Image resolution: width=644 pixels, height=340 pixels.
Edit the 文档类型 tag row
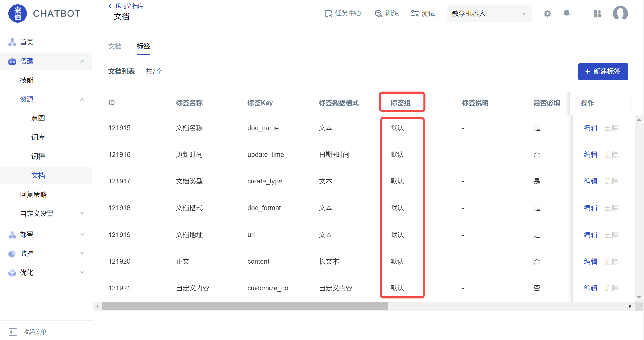(590, 181)
